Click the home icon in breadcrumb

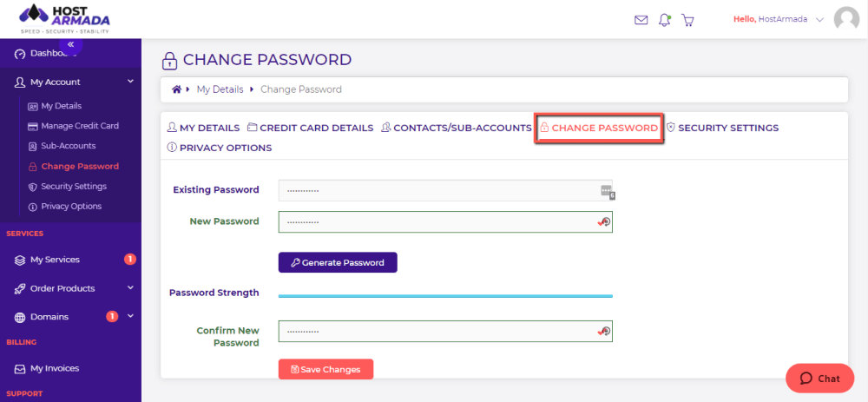tap(176, 89)
